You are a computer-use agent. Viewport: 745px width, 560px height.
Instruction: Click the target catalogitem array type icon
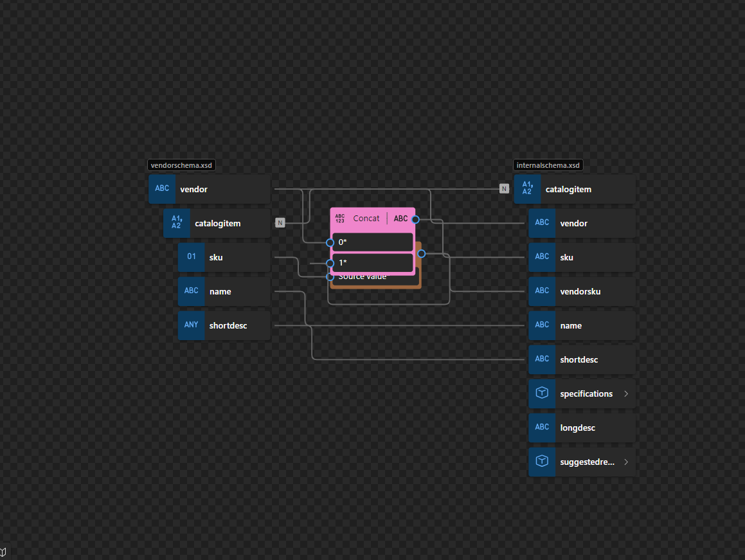527,189
